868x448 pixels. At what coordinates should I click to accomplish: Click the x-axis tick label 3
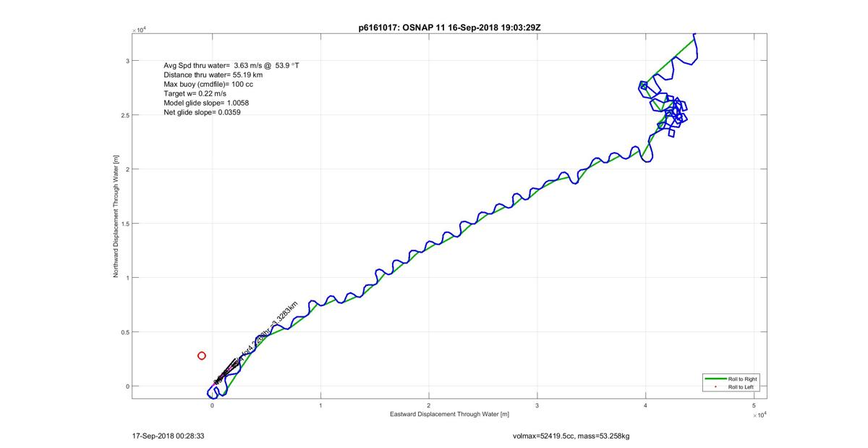(537, 405)
